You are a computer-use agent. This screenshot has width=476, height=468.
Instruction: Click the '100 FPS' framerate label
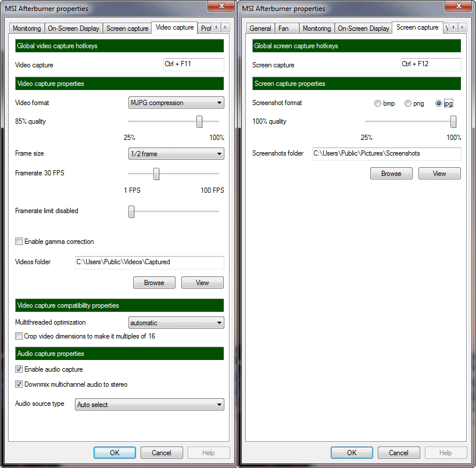point(212,190)
